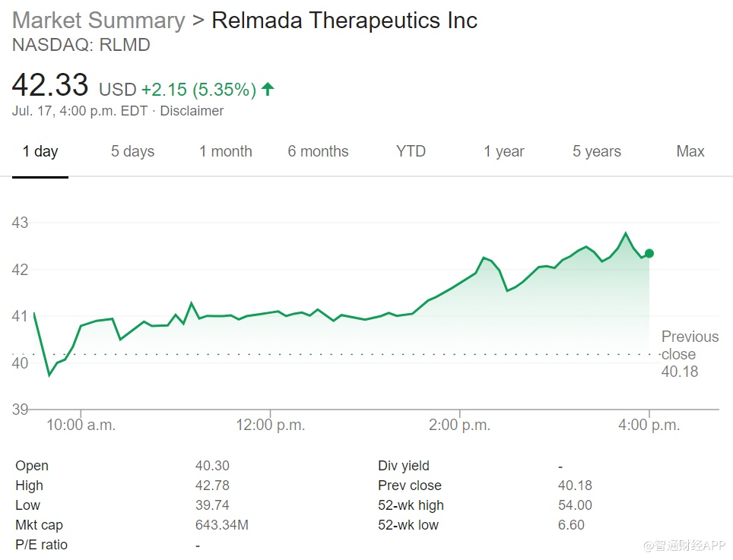Select the Max range tab

[690, 151]
